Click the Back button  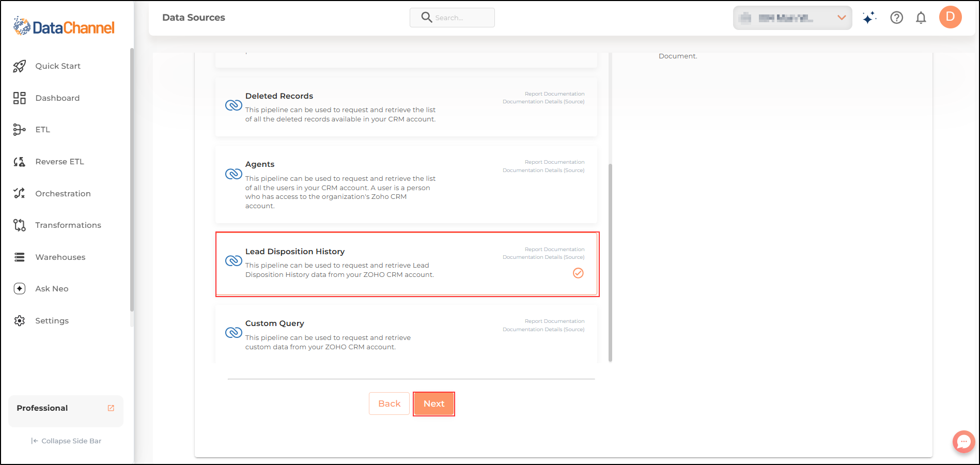click(389, 404)
